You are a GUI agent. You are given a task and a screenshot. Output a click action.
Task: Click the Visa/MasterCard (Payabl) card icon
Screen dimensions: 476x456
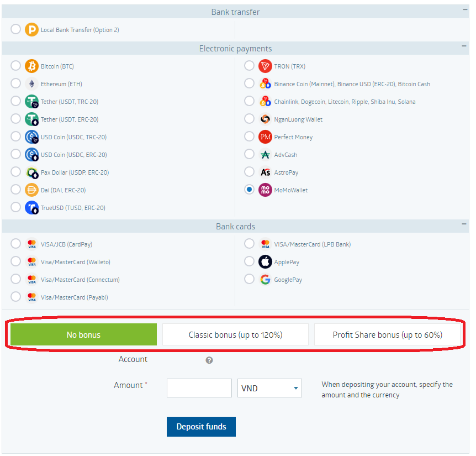(x=31, y=297)
